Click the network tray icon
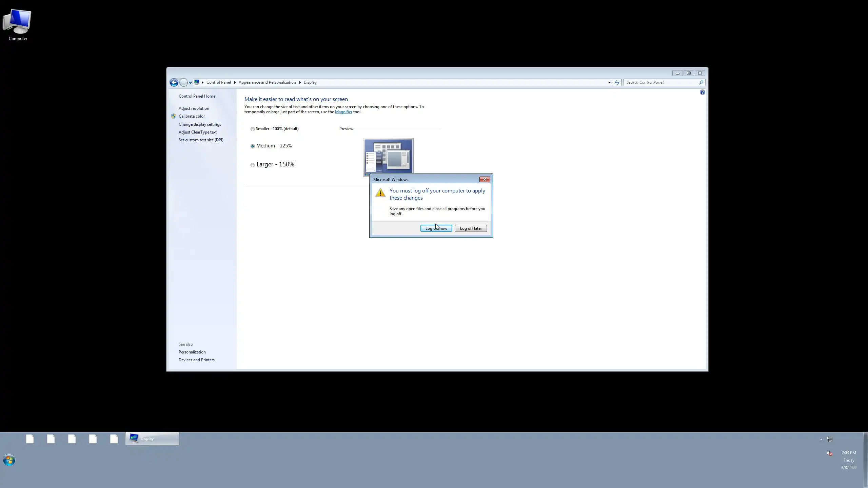This screenshot has width=868, height=488. pos(830,439)
